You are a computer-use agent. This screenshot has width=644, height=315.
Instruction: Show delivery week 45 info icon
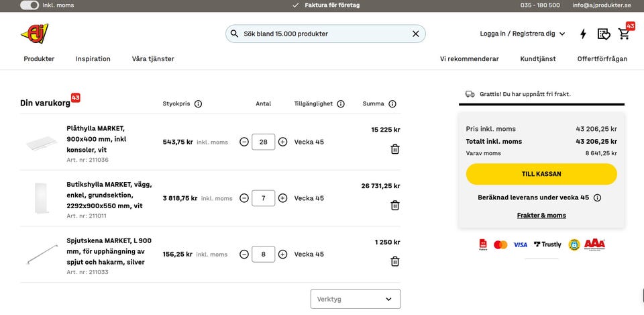point(598,198)
